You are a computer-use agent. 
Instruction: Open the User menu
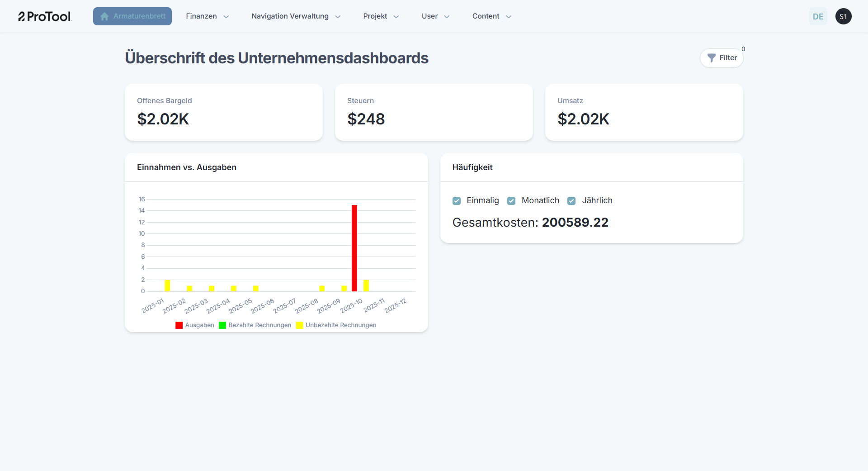click(x=435, y=16)
